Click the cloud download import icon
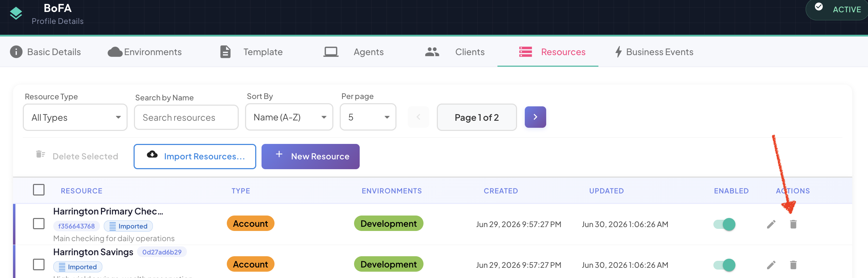Screen dimensions: 868x278 point(152,154)
